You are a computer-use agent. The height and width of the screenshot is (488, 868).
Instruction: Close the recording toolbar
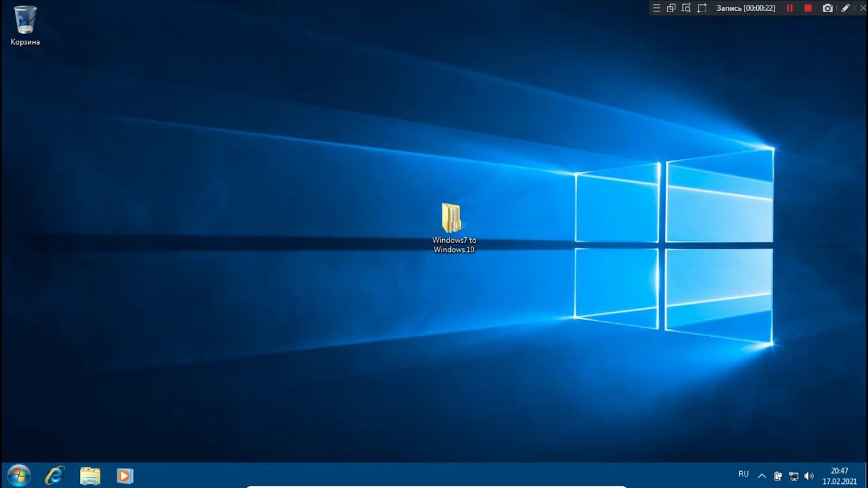tap(863, 8)
